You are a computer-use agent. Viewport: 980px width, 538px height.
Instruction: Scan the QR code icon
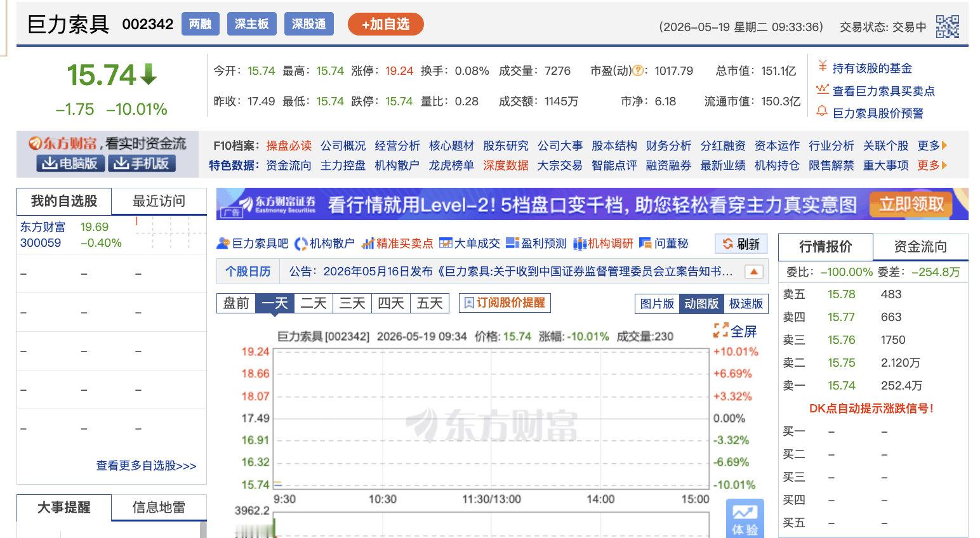click(947, 27)
